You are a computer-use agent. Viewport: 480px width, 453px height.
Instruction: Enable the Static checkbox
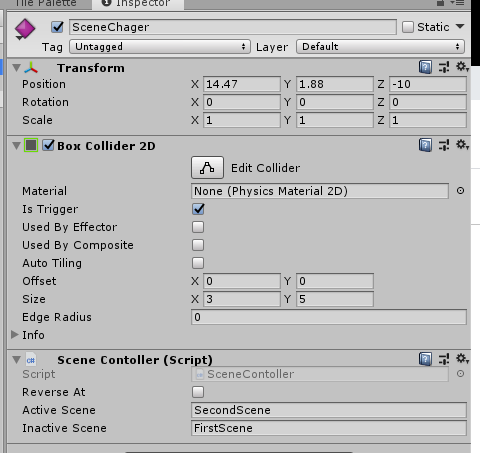tap(408, 27)
